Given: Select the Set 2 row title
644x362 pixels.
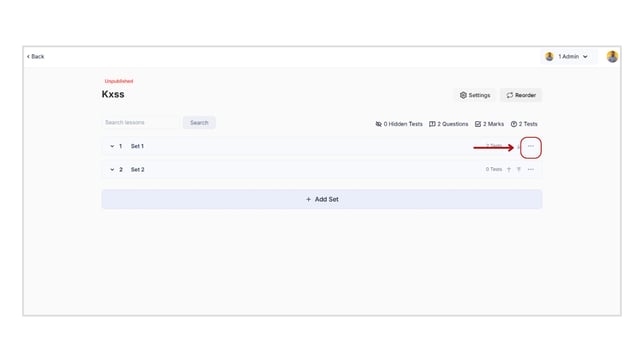Looking at the screenshot, I should (x=138, y=169).
